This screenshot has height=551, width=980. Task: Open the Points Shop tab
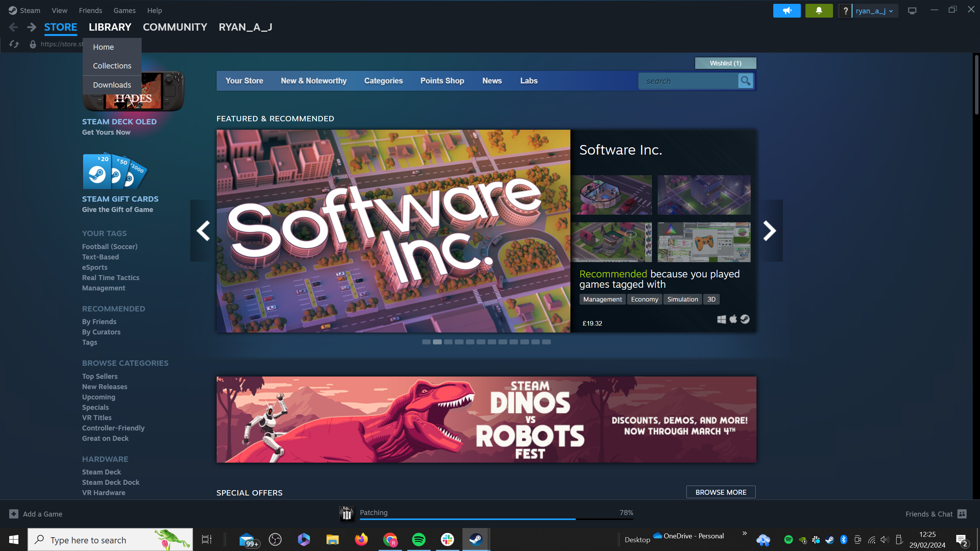tap(442, 81)
